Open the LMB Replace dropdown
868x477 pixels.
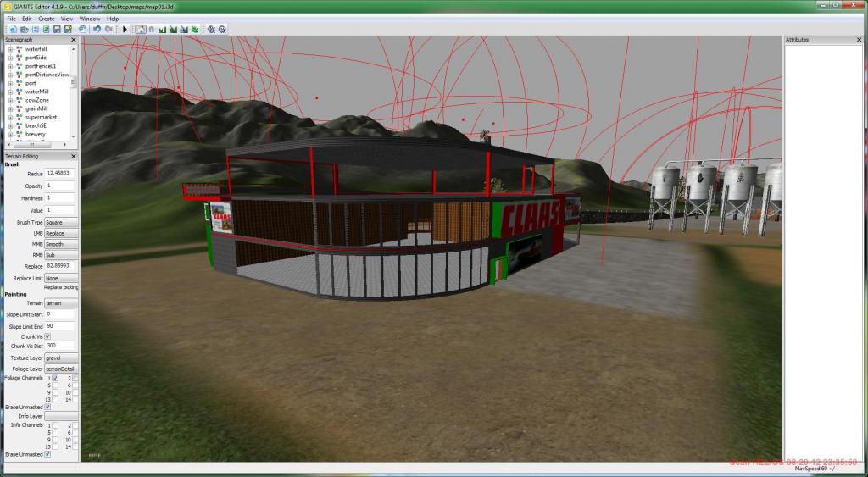pos(61,234)
